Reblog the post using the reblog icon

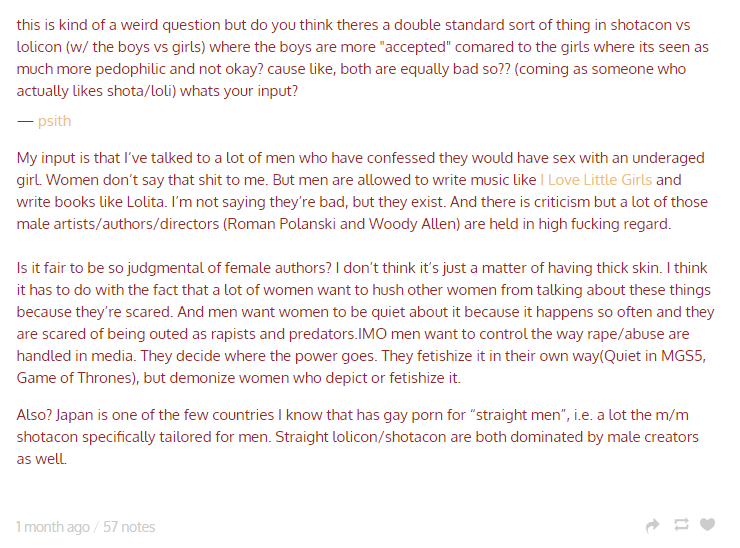point(681,524)
